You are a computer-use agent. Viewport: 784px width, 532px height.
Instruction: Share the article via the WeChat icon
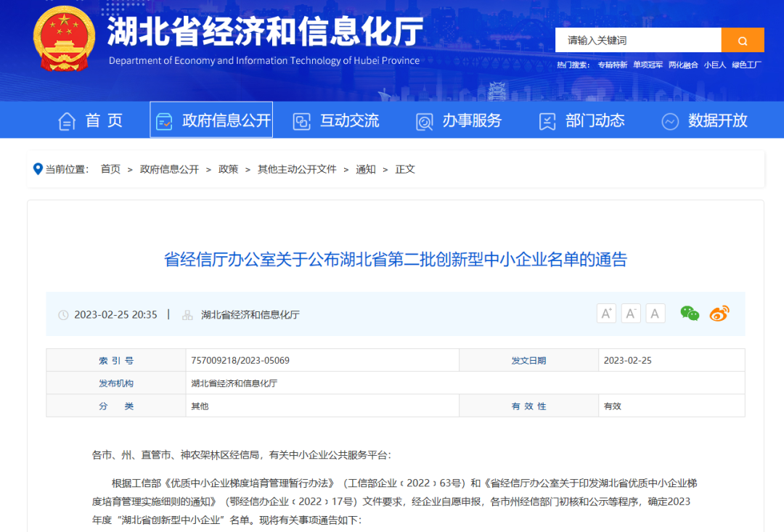tap(689, 314)
